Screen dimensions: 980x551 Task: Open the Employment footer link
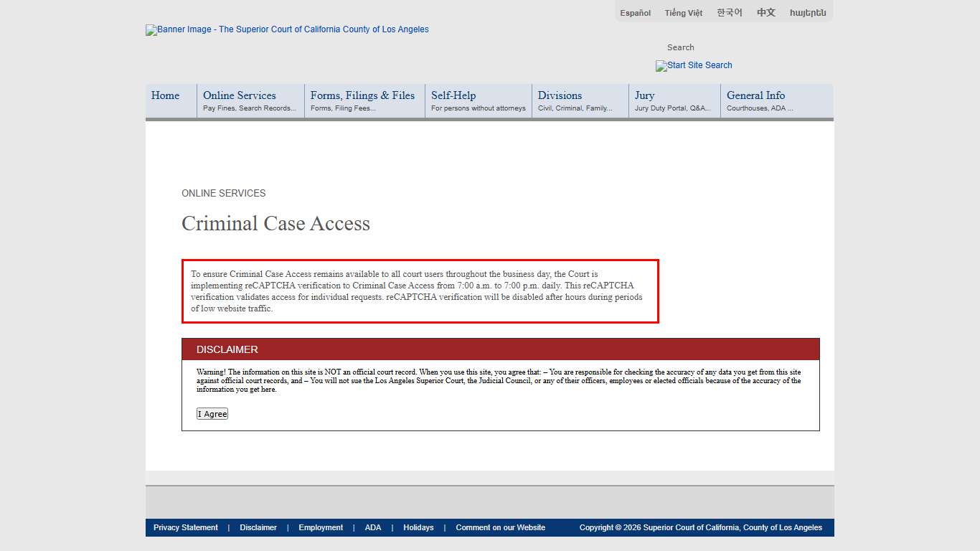pyautogui.click(x=321, y=527)
